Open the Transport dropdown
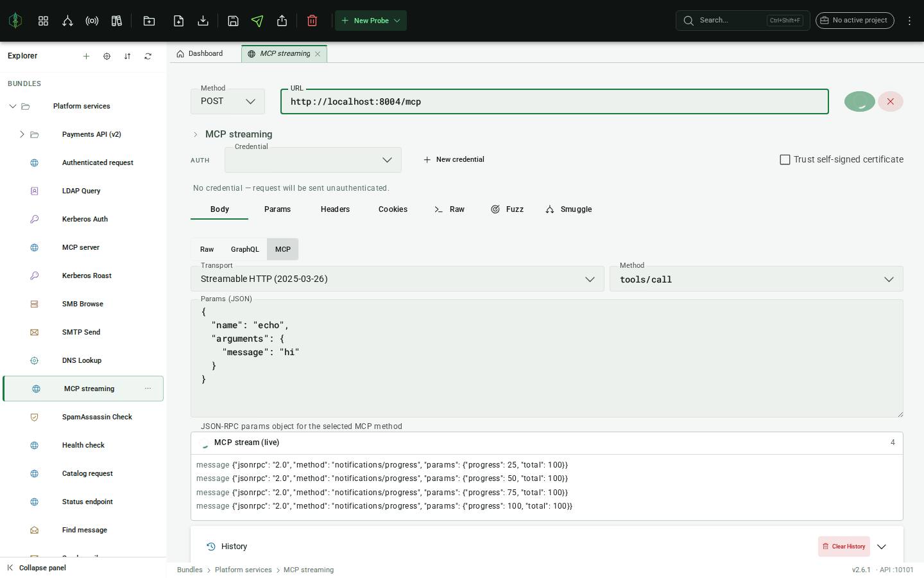Image resolution: width=924 pixels, height=578 pixels. click(397, 279)
